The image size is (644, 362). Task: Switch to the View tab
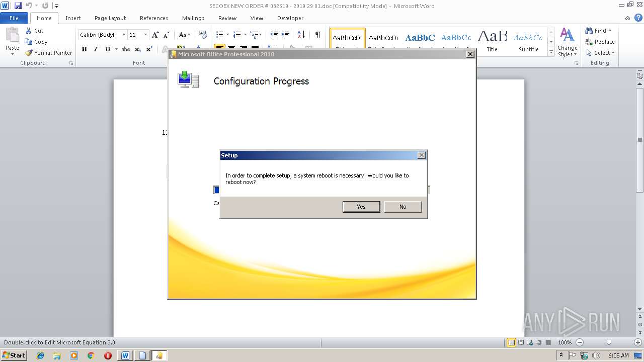coord(257,18)
